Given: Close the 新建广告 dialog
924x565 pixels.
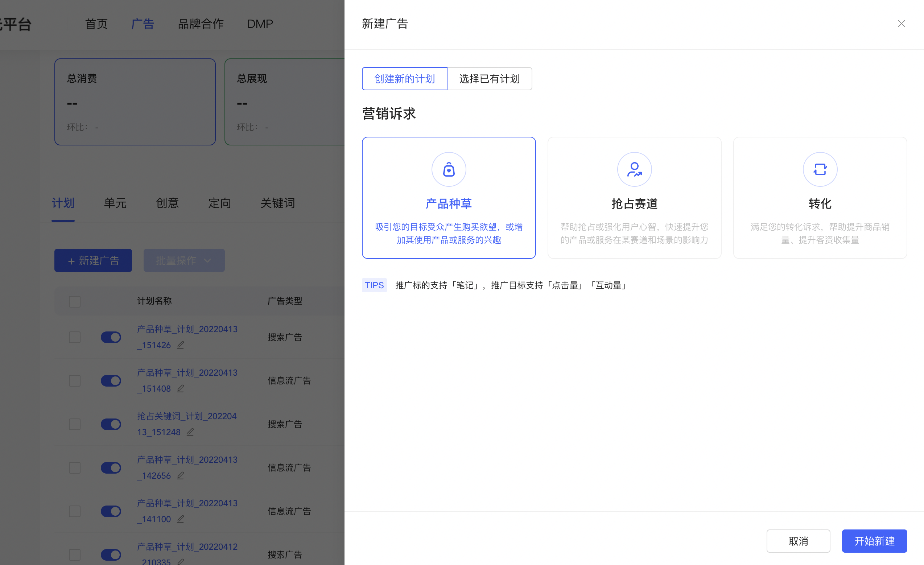Looking at the screenshot, I should click(x=902, y=24).
